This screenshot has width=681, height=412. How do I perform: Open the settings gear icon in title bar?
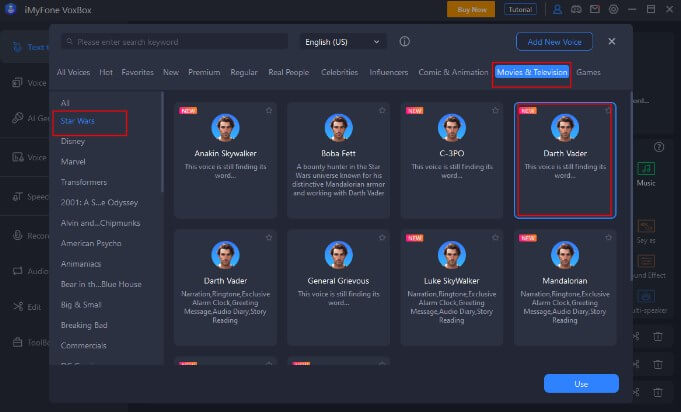coord(613,9)
